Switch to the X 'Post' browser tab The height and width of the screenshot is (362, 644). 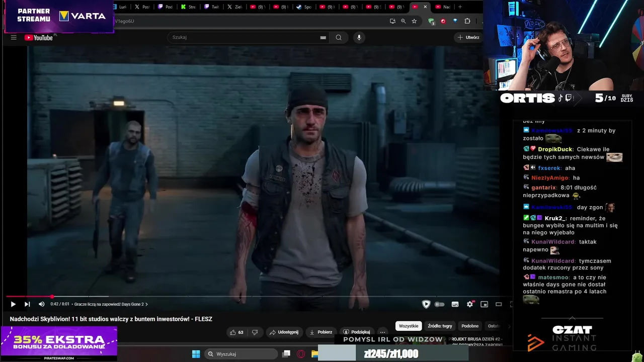pos(142,7)
